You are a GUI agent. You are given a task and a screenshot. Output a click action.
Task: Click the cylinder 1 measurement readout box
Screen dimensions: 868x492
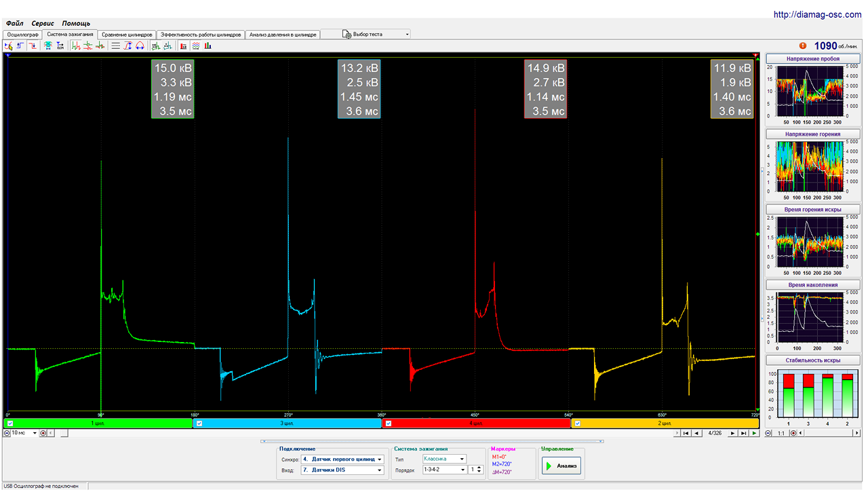pyautogui.click(x=173, y=90)
